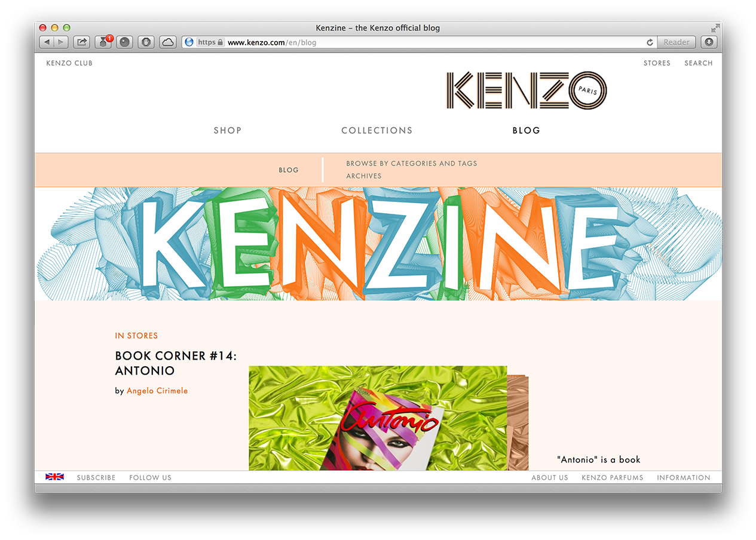This screenshot has width=756, height=540.
Task: Click the reload page arrow icon
Action: [650, 42]
